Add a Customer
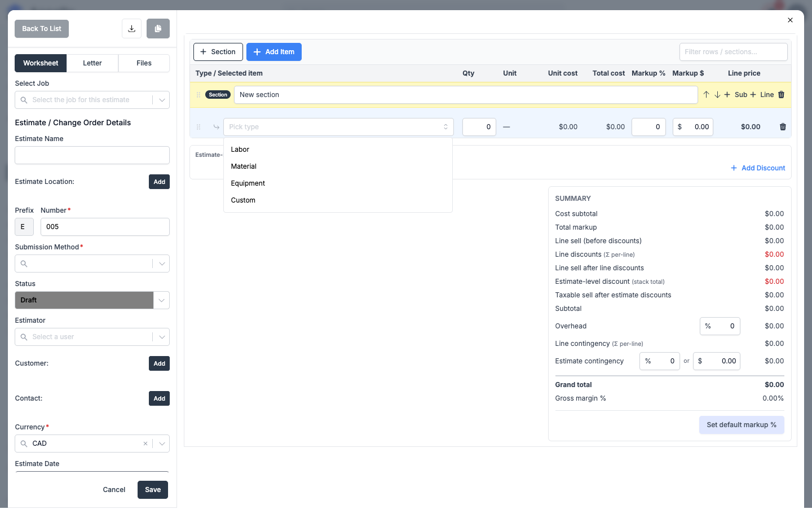The width and height of the screenshot is (812, 518). click(160, 363)
